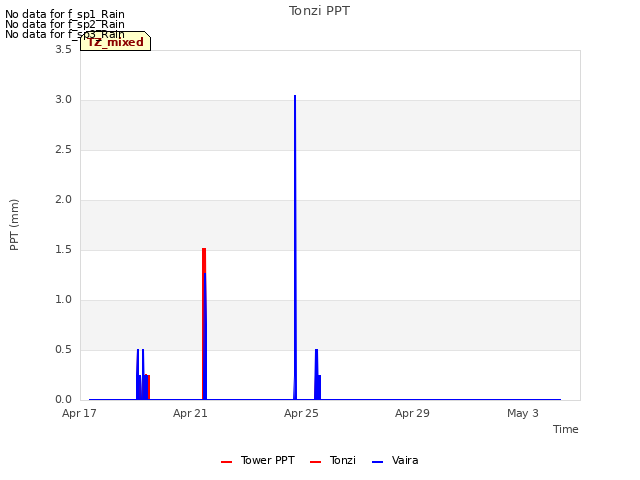Click the Vaira legend entry
The width and height of the screenshot is (640, 480).
(395, 460)
